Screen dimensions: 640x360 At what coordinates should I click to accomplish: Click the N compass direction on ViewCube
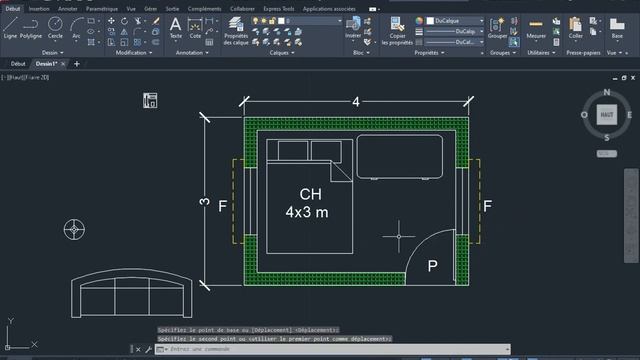click(607, 92)
